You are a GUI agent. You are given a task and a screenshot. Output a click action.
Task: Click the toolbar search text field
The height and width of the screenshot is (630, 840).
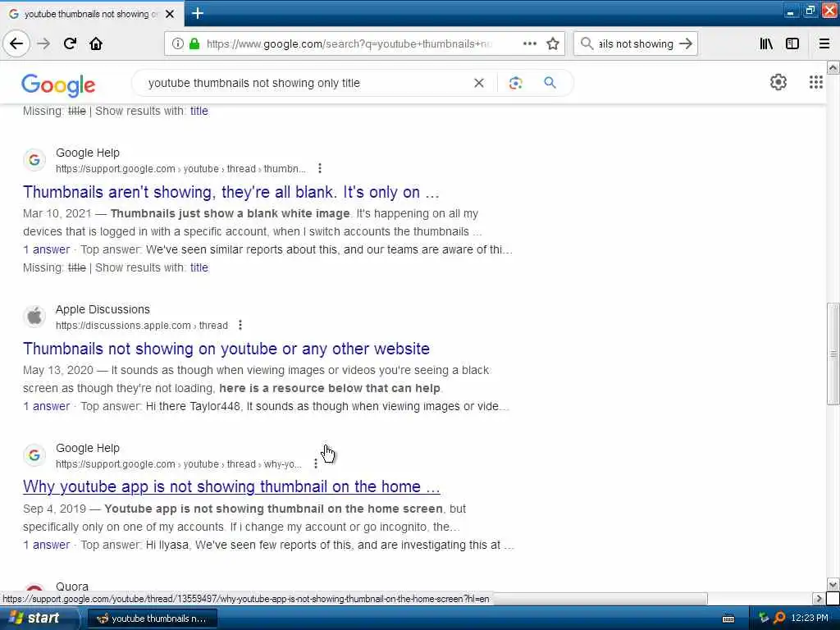[x=636, y=43]
